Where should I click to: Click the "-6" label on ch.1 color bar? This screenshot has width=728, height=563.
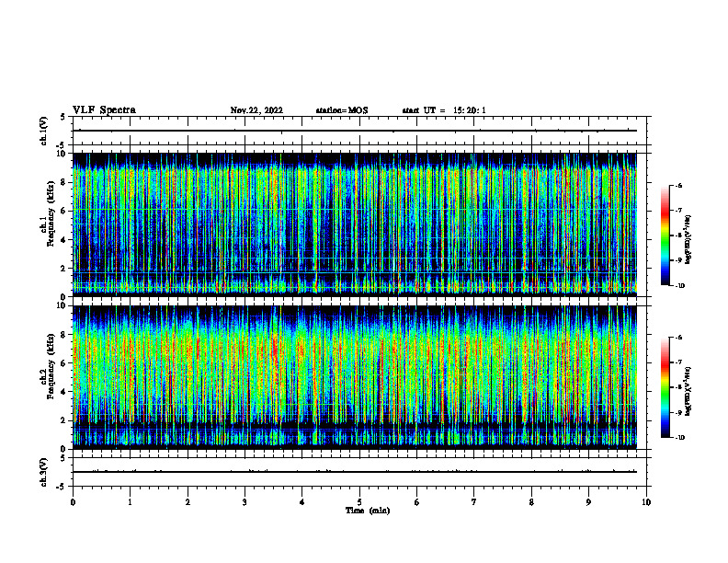(x=678, y=185)
